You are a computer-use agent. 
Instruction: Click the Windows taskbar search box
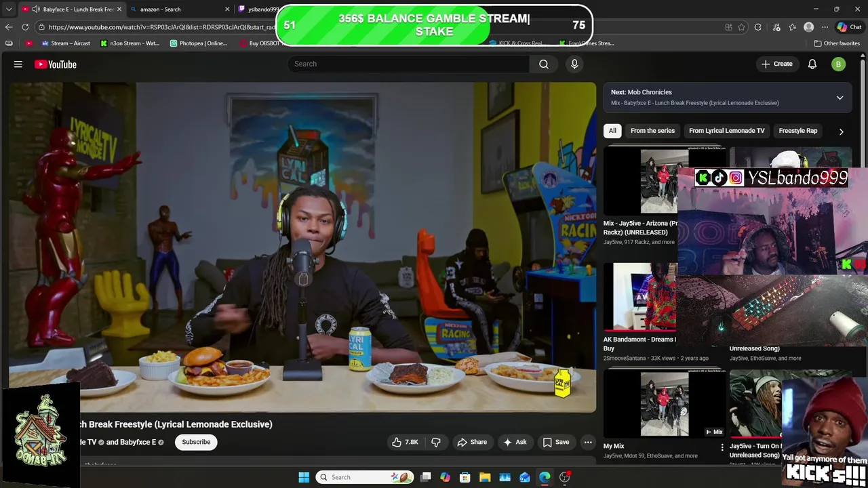[366, 477]
